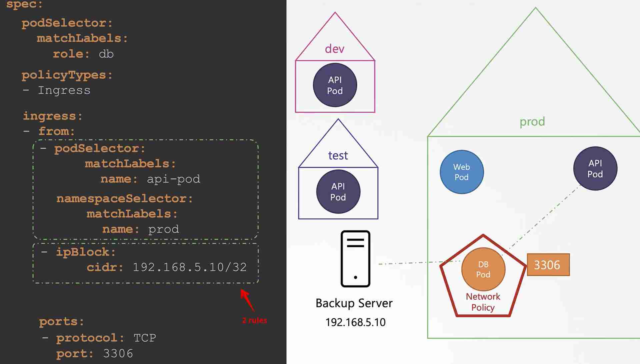This screenshot has width=640, height=364.
Task: Select the API Pod icon in dev namespace
Action: click(x=336, y=85)
